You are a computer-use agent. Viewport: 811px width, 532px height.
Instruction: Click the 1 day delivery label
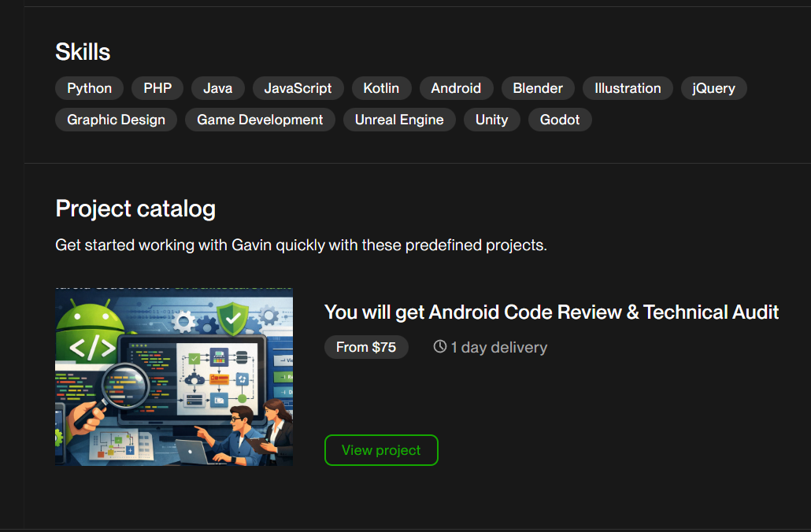pos(499,346)
